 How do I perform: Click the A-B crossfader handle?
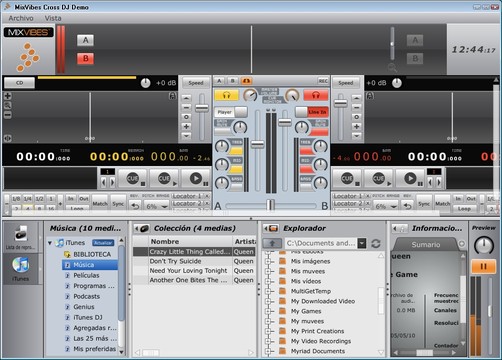pyautogui.click(x=271, y=205)
